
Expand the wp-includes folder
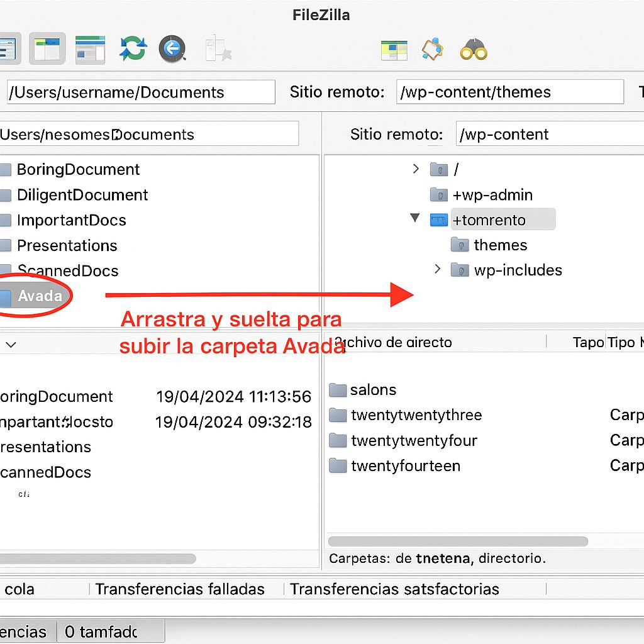[438, 269]
